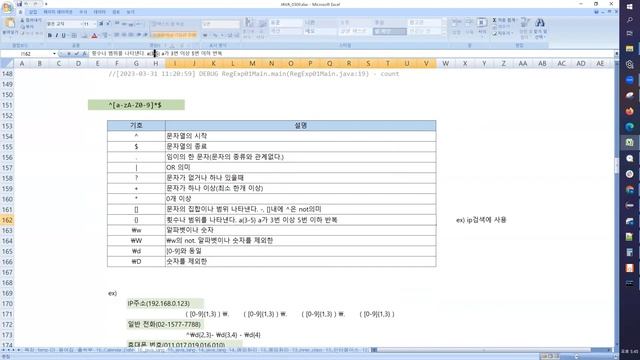Open the number format dropdown
Screen dimensions: 640x360
point(220,24)
